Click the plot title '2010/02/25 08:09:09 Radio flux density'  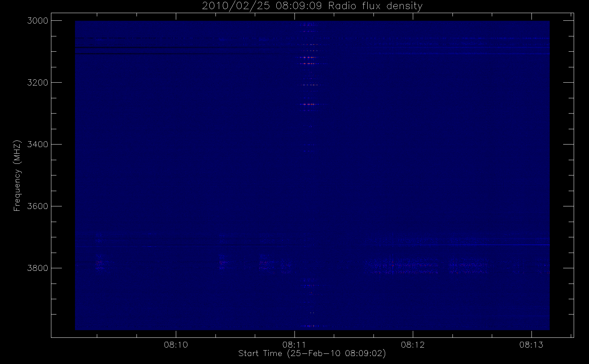(312, 6)
